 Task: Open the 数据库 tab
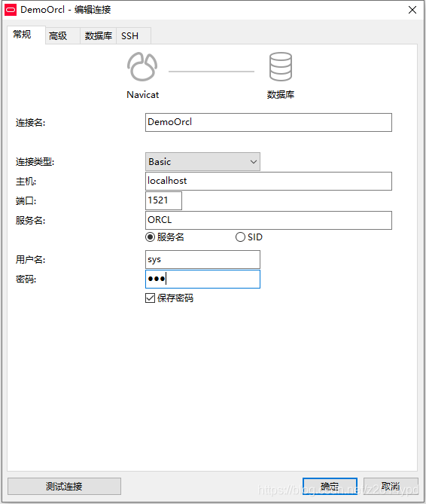(x=99, y=36)
